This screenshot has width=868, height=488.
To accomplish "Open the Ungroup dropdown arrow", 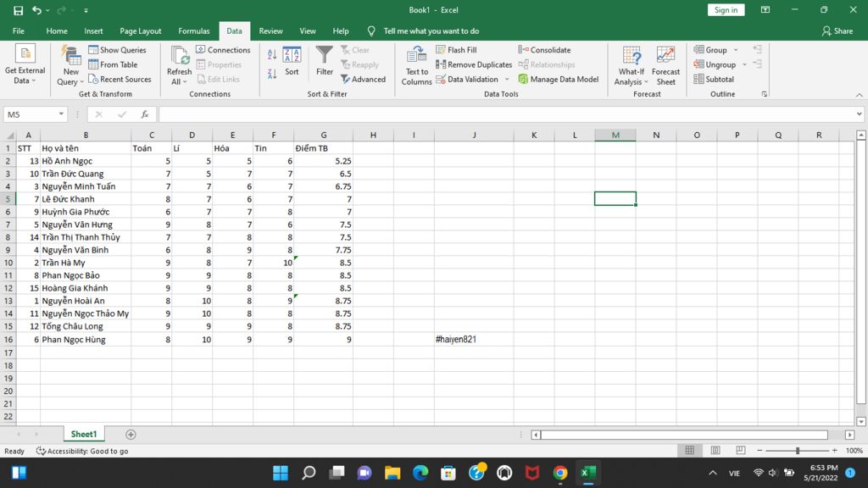I will point(744,64).
